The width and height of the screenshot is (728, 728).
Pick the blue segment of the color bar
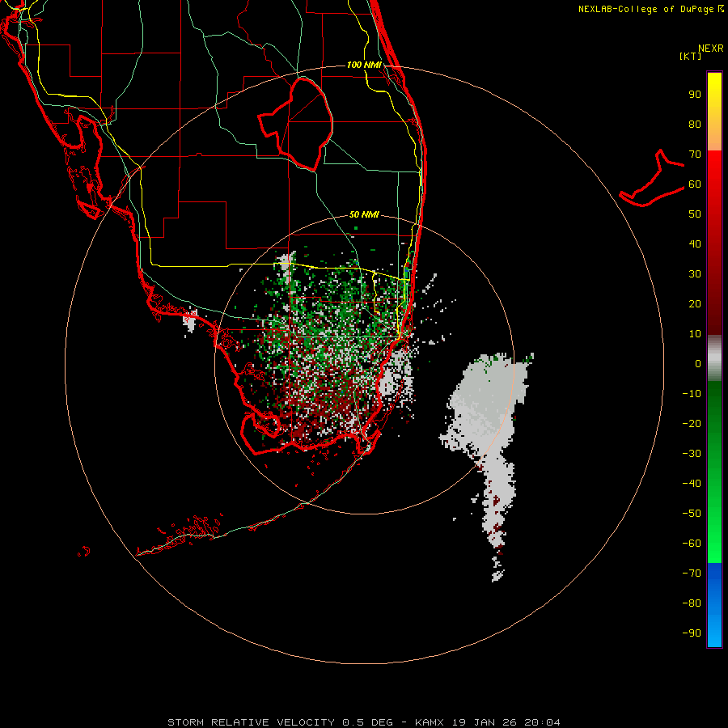[714, 604]
